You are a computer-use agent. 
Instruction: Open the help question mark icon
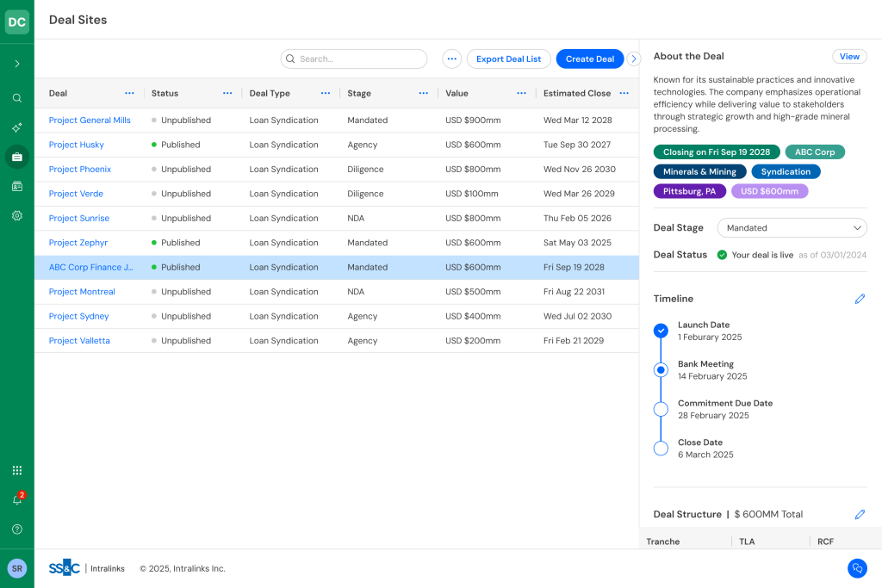[x=17, y=529]
